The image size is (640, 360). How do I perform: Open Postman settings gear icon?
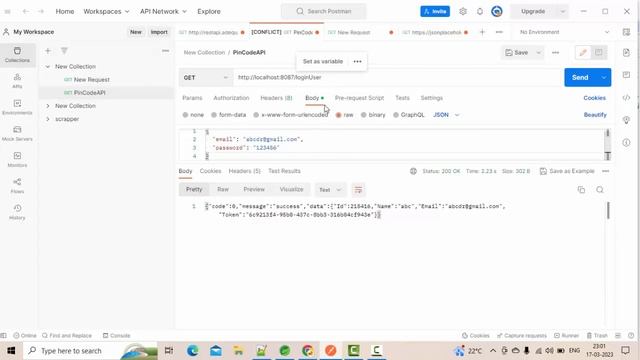(x=463, y=11)
